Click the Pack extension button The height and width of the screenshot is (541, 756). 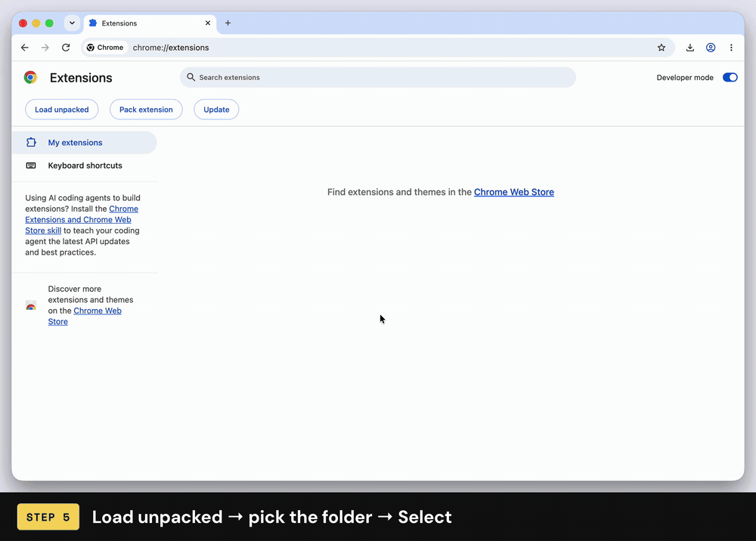146,110
